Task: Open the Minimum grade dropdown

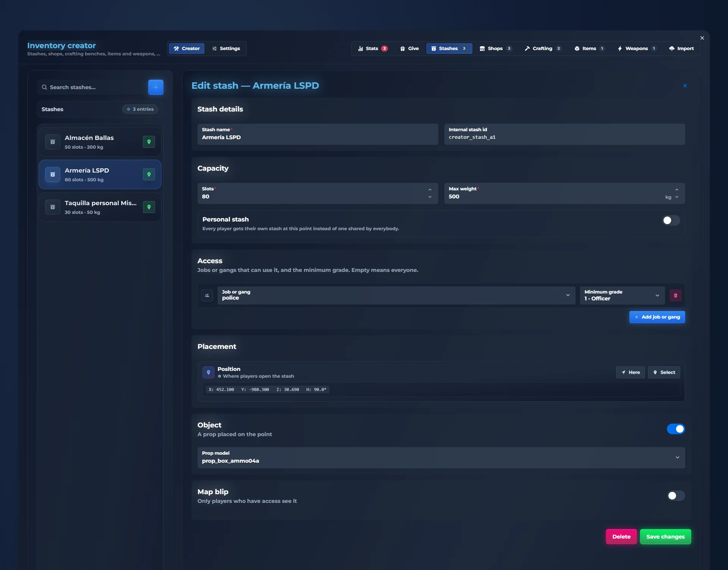Action: pos(622,295)
